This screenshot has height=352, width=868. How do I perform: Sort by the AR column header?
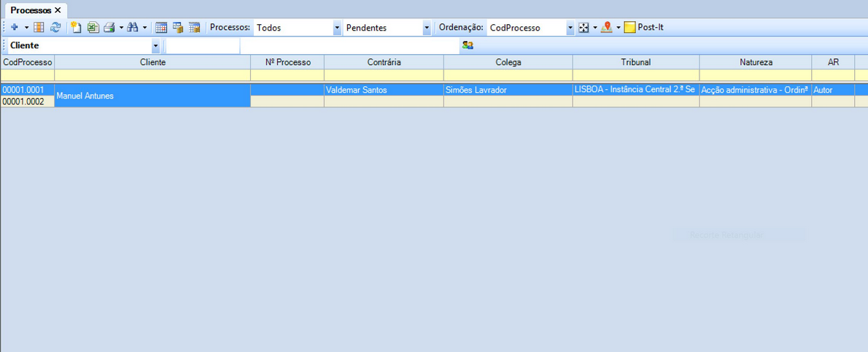[833, 63]
